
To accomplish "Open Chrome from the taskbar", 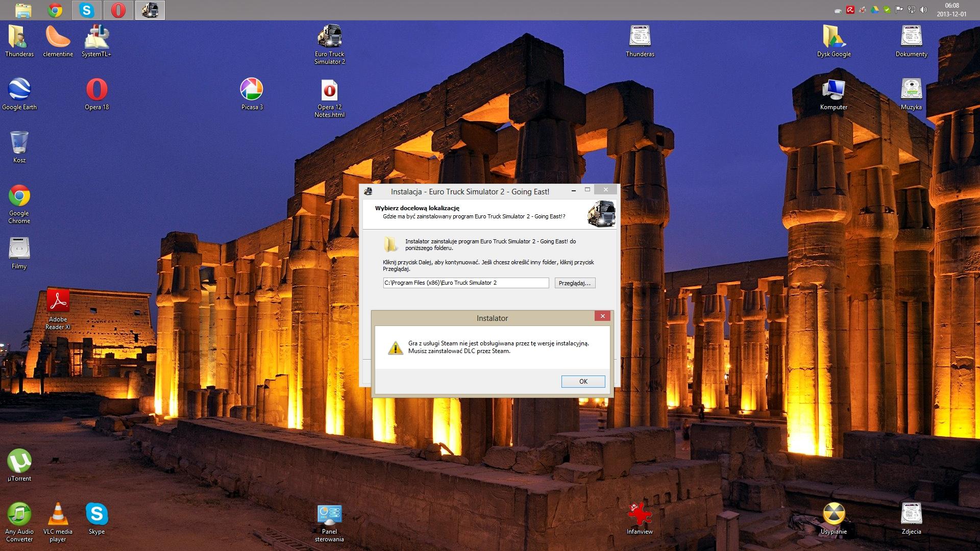I will tap(55, 10).
